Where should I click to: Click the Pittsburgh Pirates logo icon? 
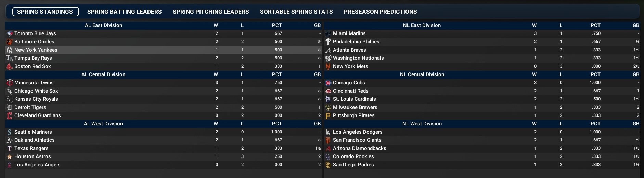pos(328,115)
